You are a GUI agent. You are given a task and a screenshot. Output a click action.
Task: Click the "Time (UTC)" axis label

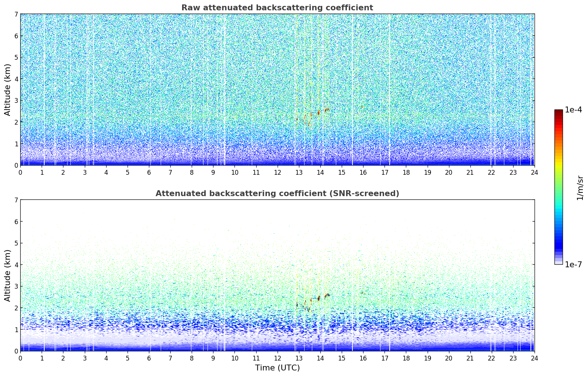tap(277, 368)
